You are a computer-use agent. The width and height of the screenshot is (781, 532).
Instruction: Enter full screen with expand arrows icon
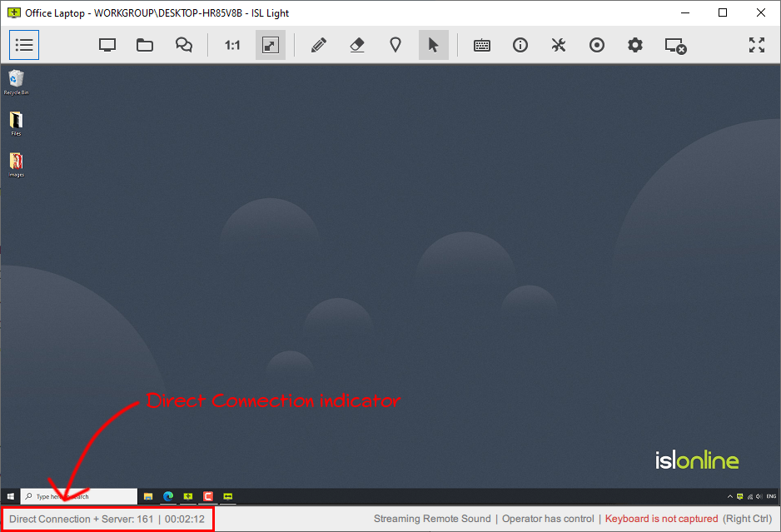[x=757, y=45]
